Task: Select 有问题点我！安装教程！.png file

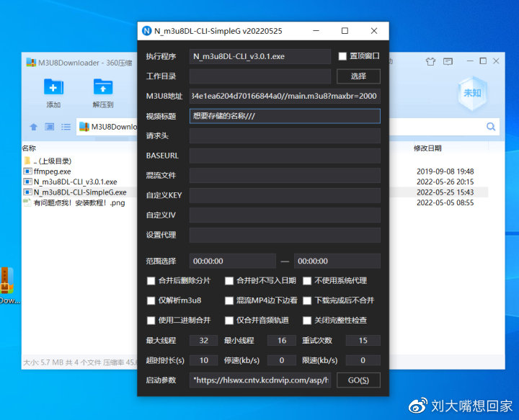Action: pos(79,202)
